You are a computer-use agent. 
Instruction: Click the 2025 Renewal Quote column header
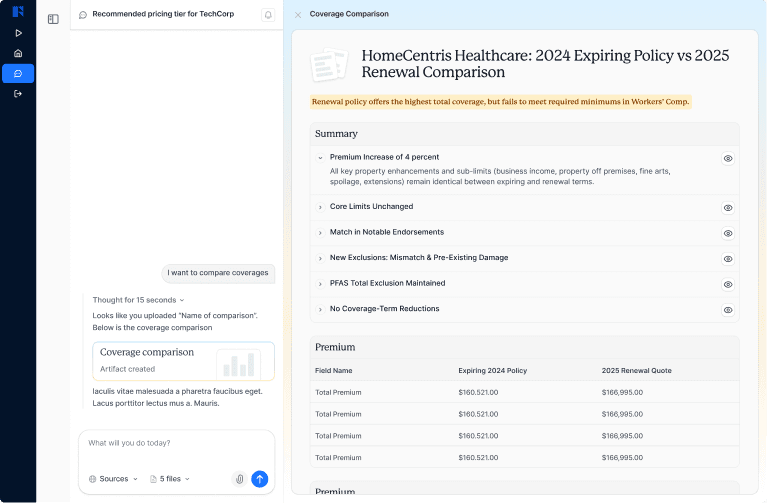pos(636,371)
